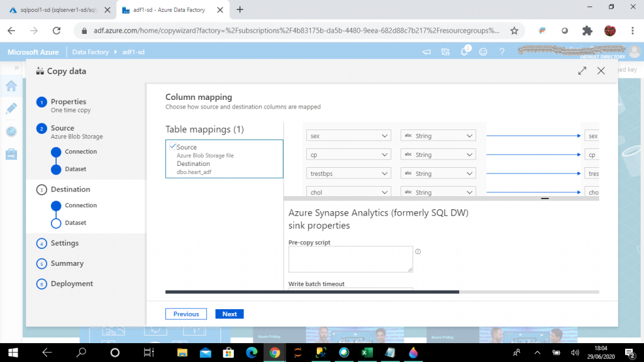644x362 pixels.
Task: Open the chol source column dropdown
Action: 348,192
